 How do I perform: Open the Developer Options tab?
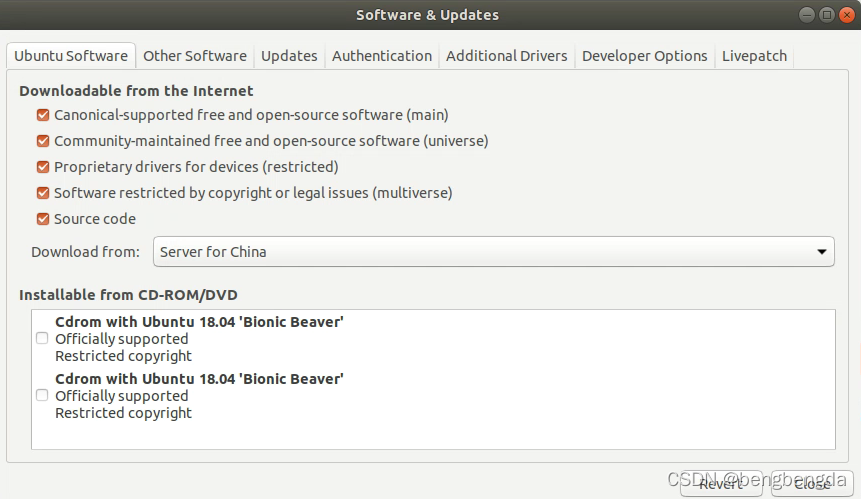(x=645, y=56)
